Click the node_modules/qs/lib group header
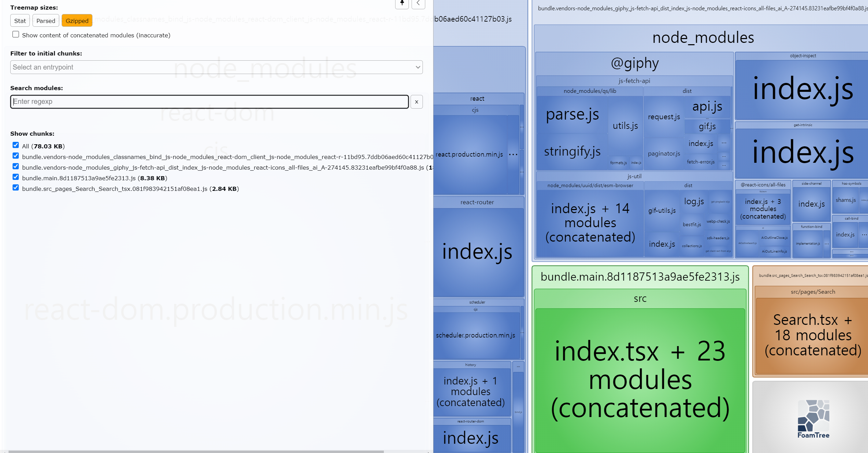 pyautogui.click(x=590, y=91)
